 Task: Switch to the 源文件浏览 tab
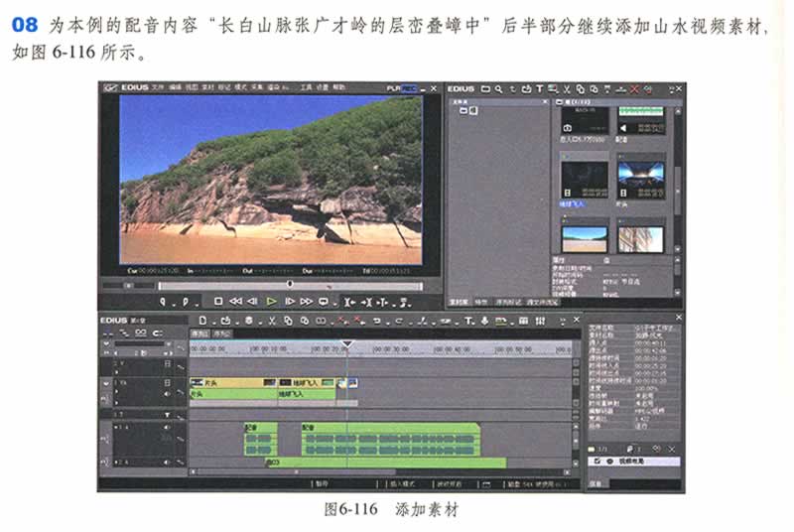coord(542,302)
